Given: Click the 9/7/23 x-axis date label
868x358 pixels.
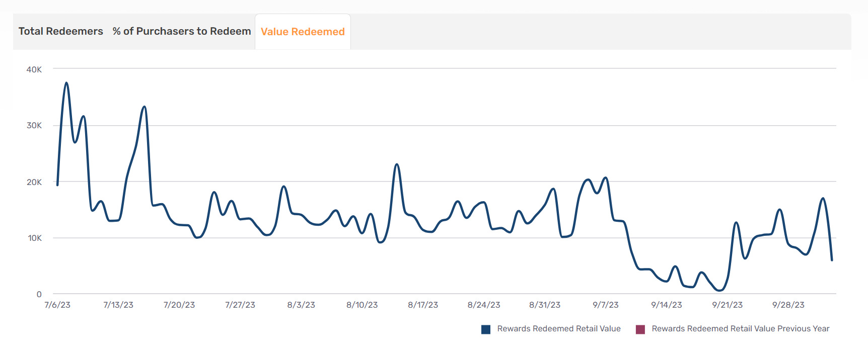Looking at the screenshot, I should (x=605, y=305).
